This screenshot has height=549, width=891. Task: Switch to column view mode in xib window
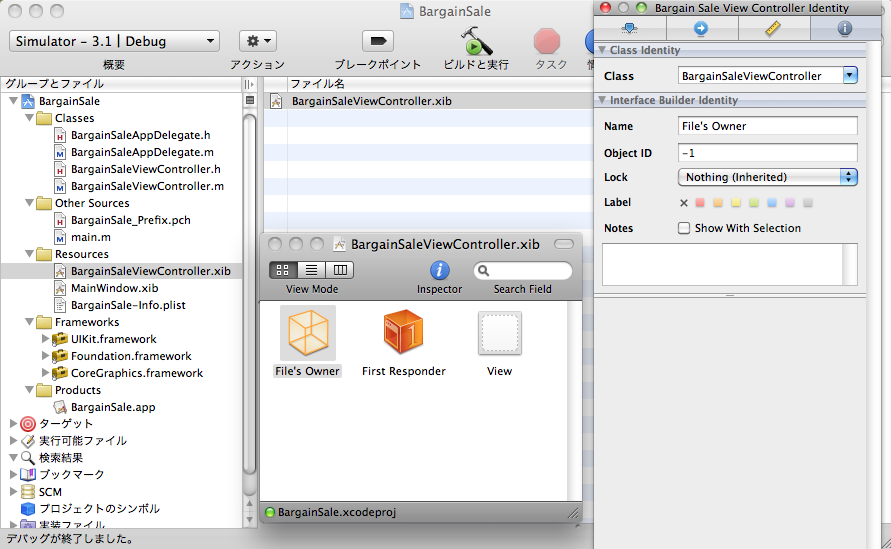point(340,270)
